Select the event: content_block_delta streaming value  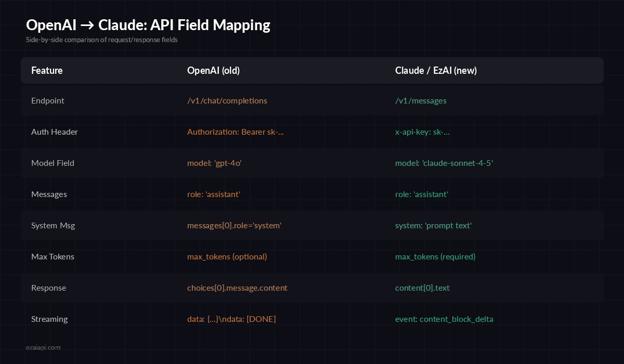tap(445, 319)
